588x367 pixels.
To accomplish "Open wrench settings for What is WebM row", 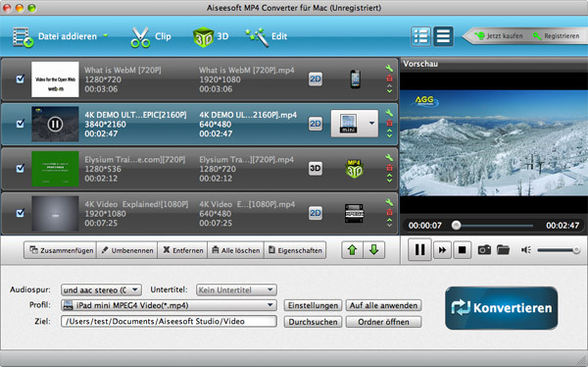I will (x=389, y=68).
